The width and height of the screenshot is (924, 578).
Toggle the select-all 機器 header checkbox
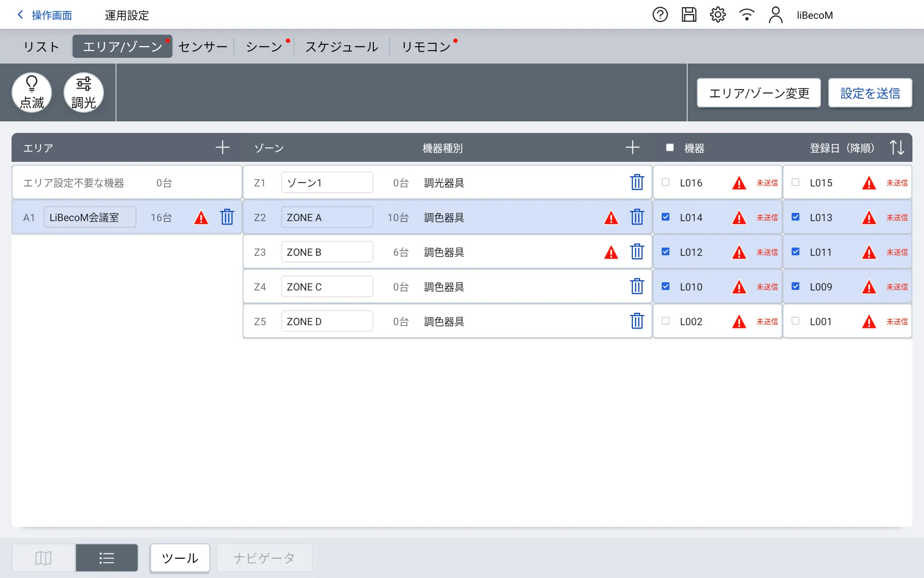click(669, 147)
